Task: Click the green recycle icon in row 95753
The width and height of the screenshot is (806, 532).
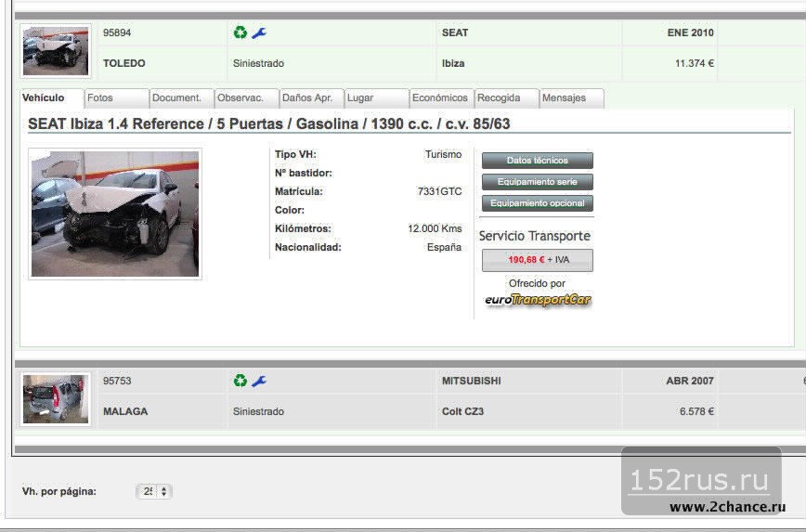Action: point(240,381)
